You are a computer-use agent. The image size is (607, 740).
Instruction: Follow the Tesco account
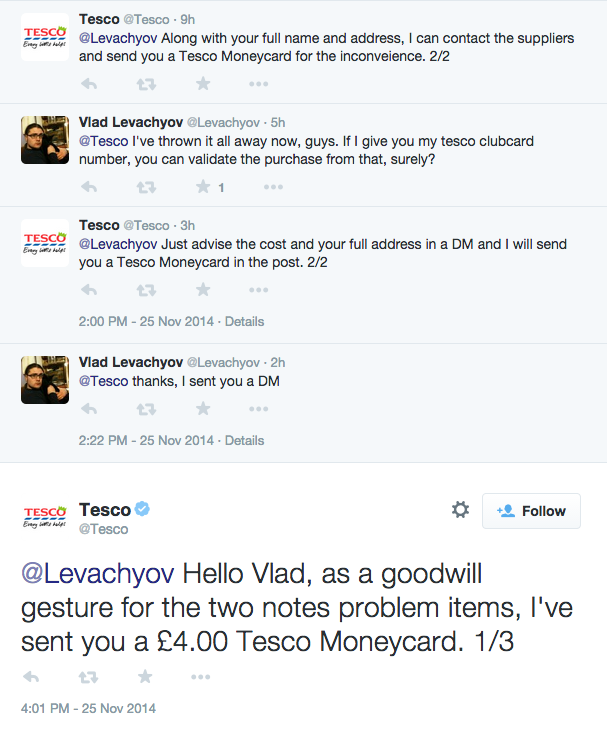coord(531,511)
